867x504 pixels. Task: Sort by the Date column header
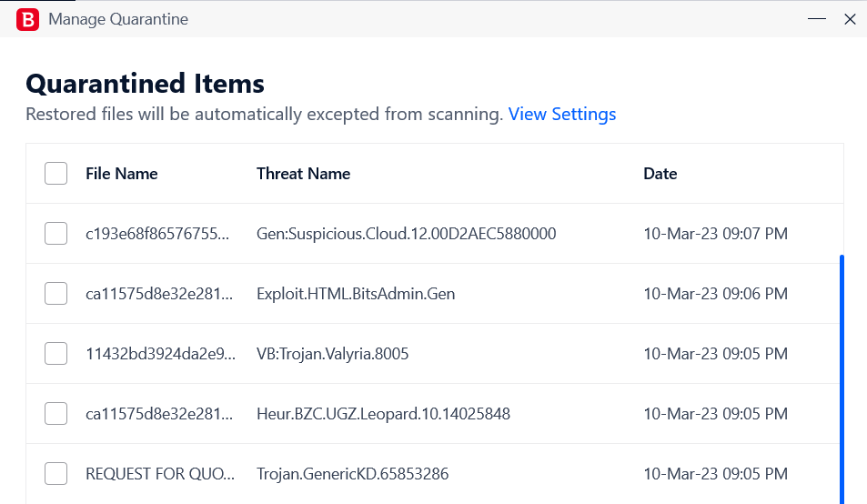[660, 174]
